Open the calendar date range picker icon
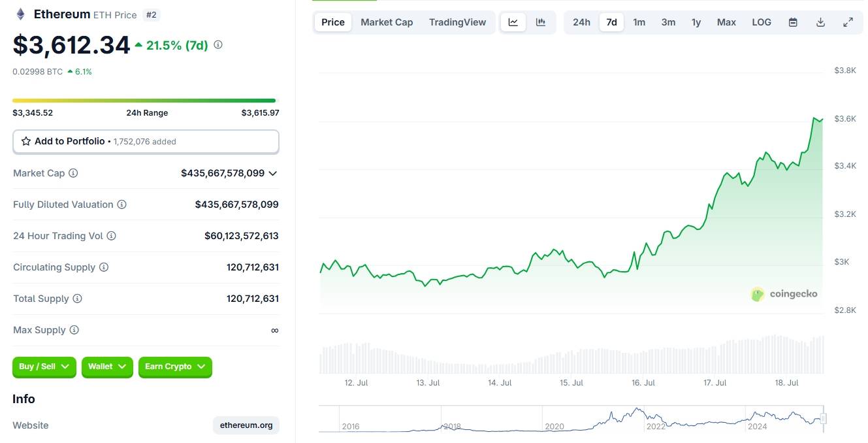 793,22
